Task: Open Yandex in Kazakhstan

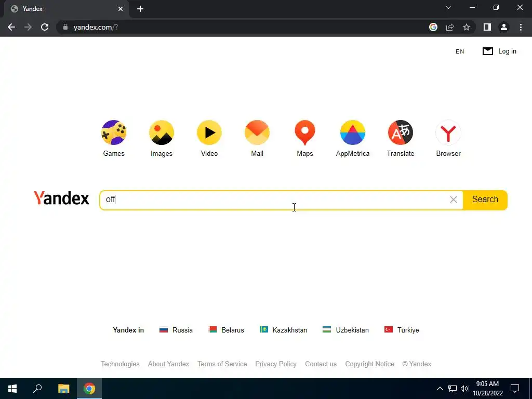Action: pyautogui.click(x=283, y=330)
